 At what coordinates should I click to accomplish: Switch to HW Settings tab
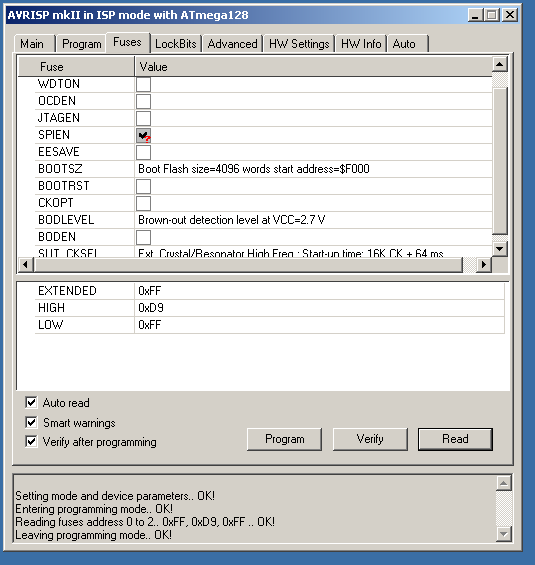299,44
